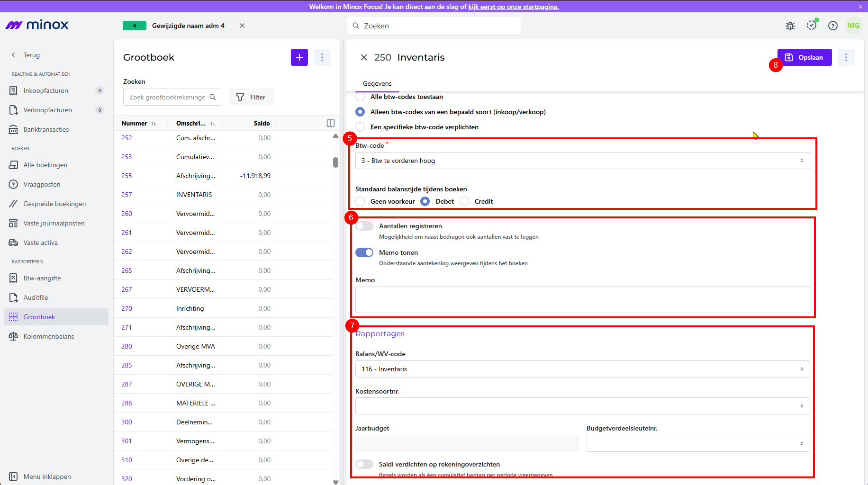Click the grootboek list scrollbar thumb
Viewport: 868px width, 485px height.
pyautogui.click(x=335, y=162)
